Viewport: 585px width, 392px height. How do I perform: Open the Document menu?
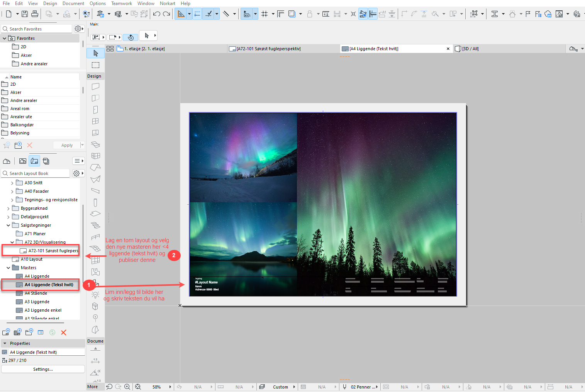pos(73,3)
